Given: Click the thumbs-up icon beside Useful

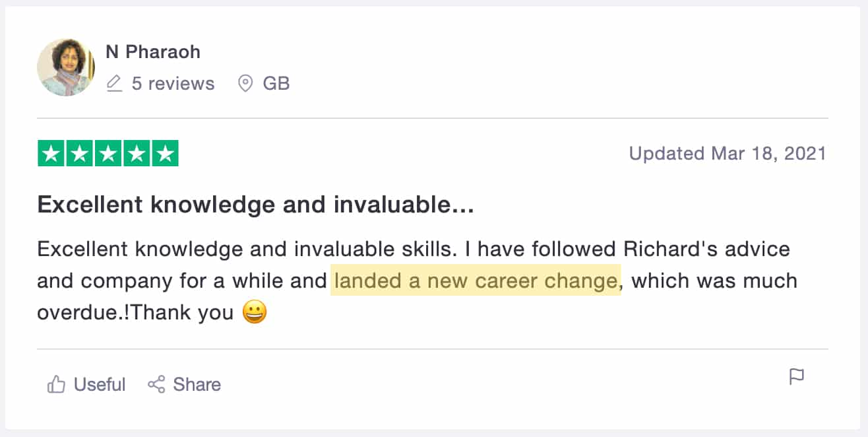Looking at the screenshot, I should (56, 384).
